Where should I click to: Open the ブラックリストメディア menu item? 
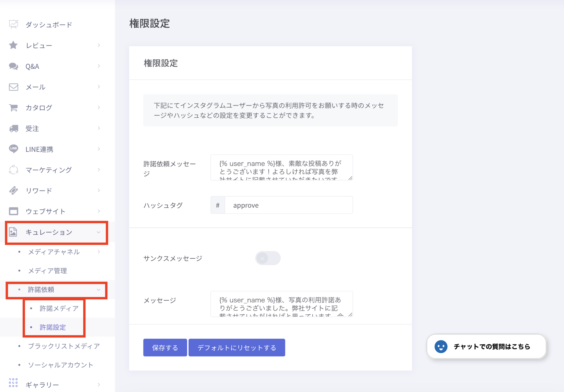[x=64, y=346]
